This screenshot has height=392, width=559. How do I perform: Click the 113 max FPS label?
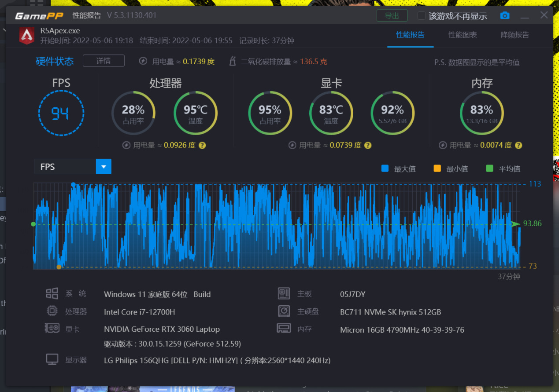coord(535,184)
